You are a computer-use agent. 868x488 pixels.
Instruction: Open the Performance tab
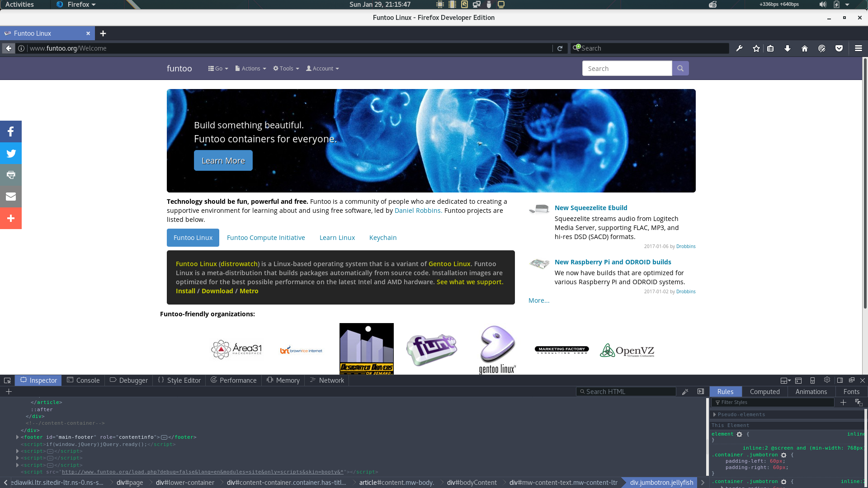coord(234,380)
